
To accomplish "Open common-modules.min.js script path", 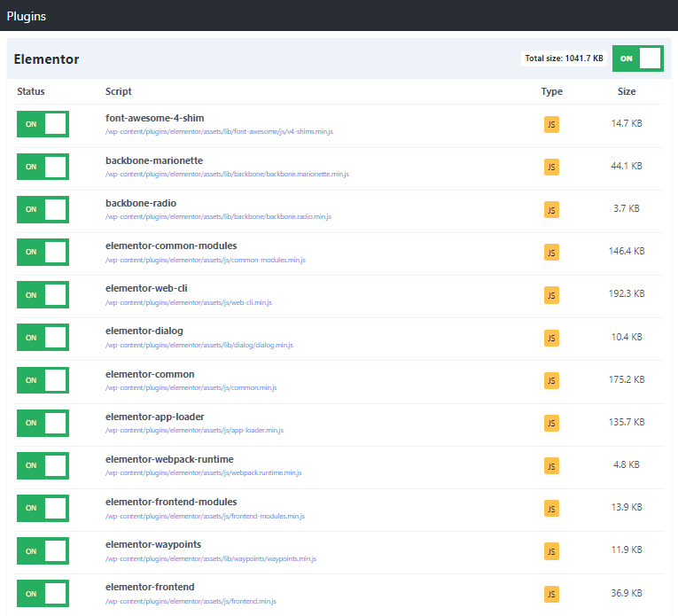I will pos(206,260).
